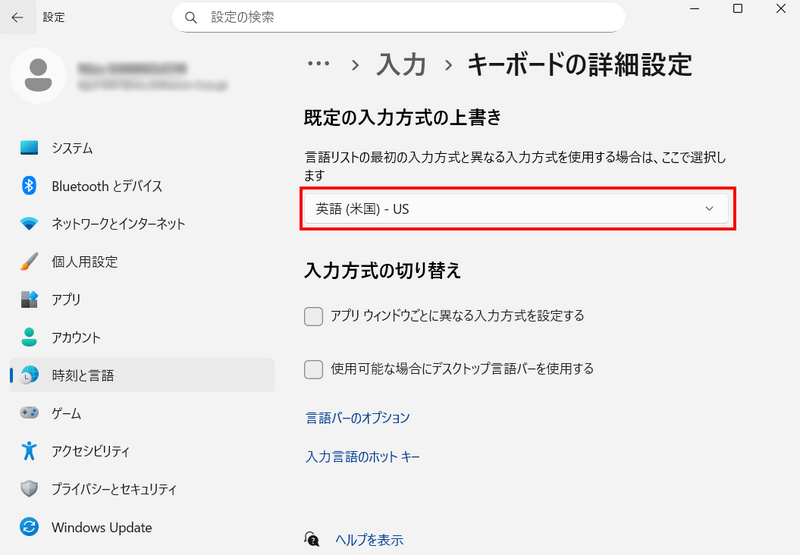The width and height of the screenshot is (800, 555).
Task: Click the ヘルプを表示 link
Action: pyautogui.click(x=369, y=539)
